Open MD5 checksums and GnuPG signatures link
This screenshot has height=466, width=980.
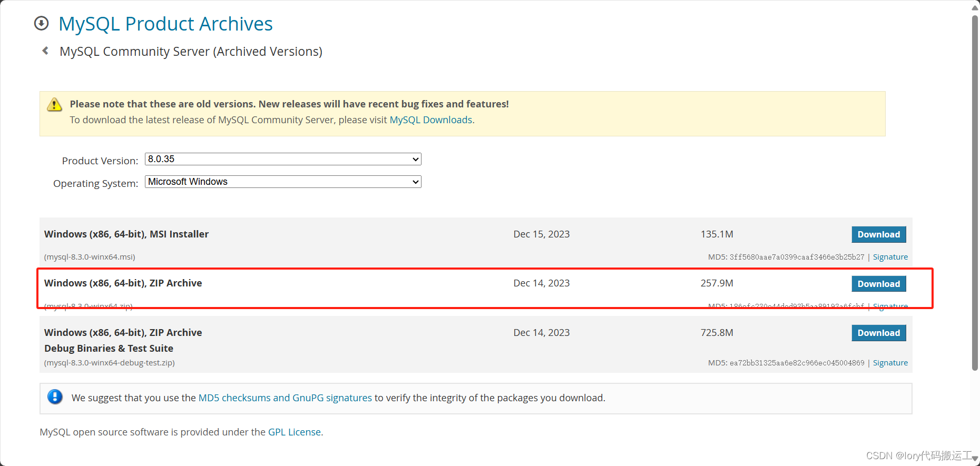(285, 398)
